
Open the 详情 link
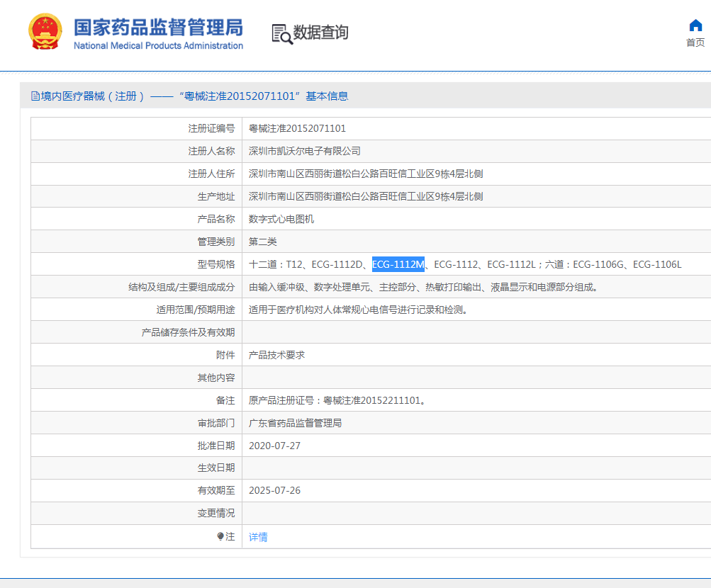258,537
